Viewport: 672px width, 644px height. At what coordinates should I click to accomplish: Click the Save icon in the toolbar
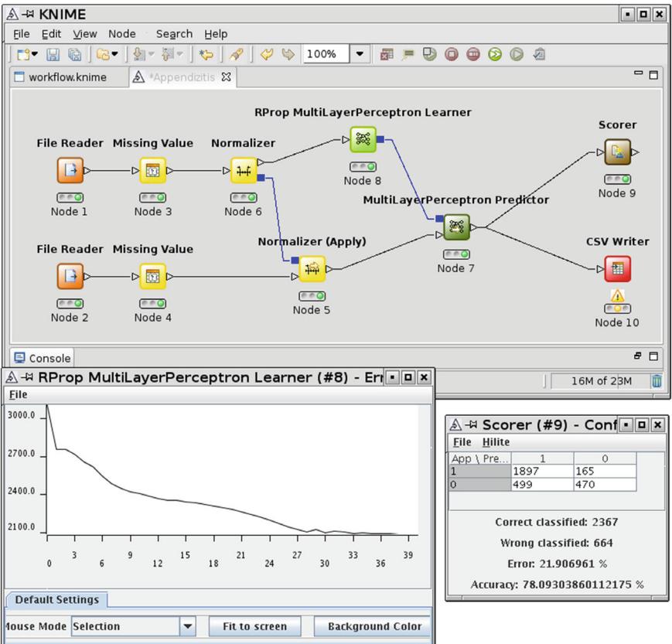coord(54,54)
